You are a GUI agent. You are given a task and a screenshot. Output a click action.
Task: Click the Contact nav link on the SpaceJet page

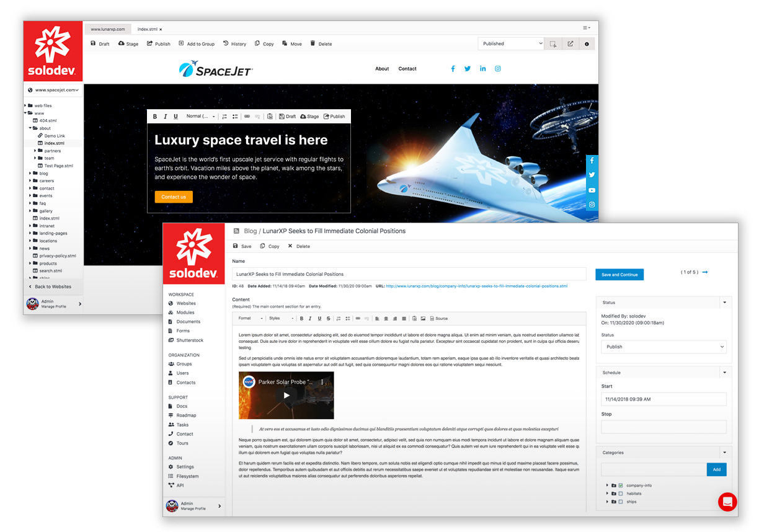coord(407,69)
